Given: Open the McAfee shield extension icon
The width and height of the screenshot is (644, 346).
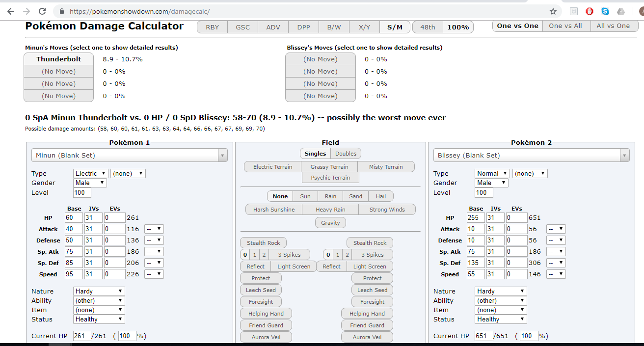Looking at the screenshot, I should click(574, 11).
